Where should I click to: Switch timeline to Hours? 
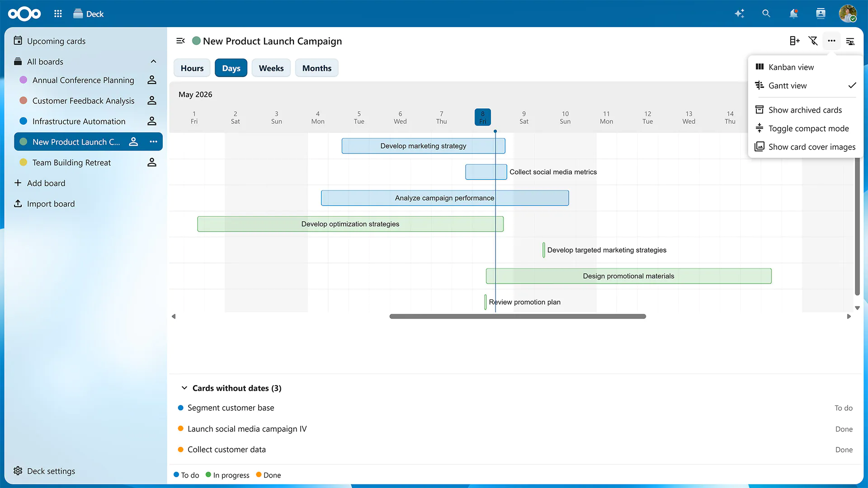pos(192,68)
